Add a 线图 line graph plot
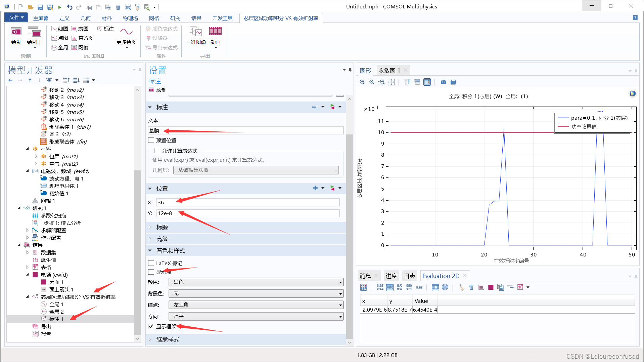 tap(60, 29)
